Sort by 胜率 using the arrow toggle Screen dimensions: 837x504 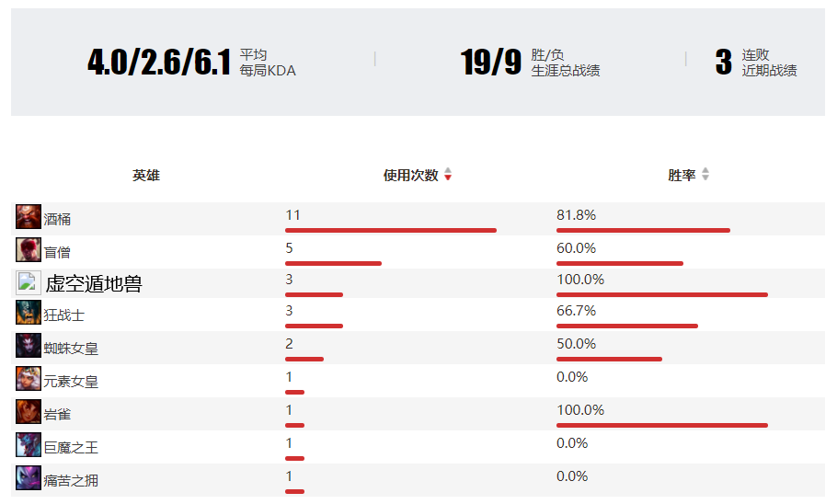(x=705, y=175)
